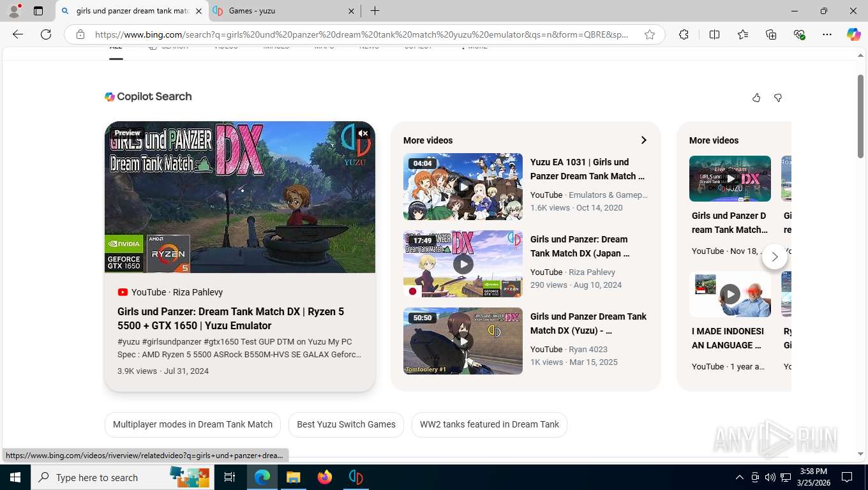Switch to the Games - yuzu tab
Image resolution: width=868 pixels, height=490 pixels.
284,11
